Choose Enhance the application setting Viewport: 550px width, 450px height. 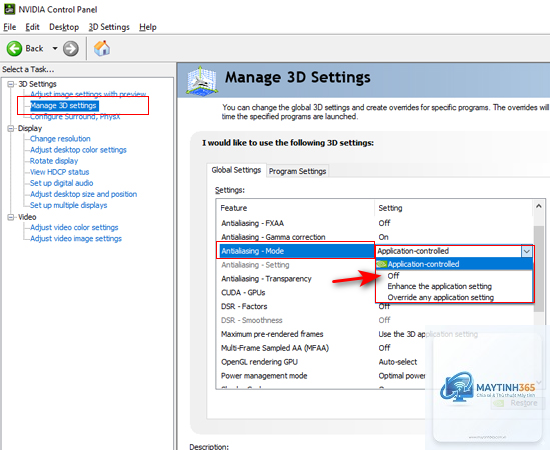[x=454, y=287]
